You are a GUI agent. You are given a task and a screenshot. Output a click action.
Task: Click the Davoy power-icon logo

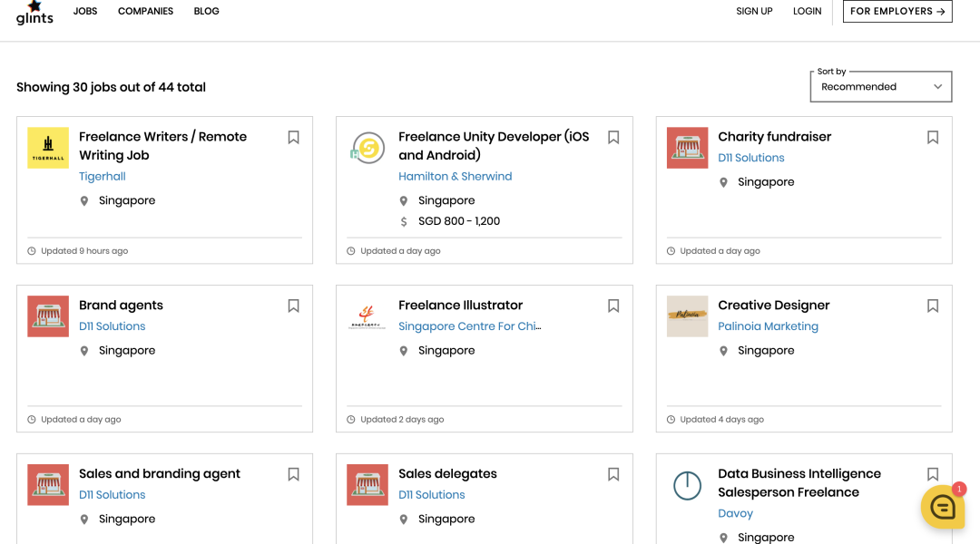688,485
